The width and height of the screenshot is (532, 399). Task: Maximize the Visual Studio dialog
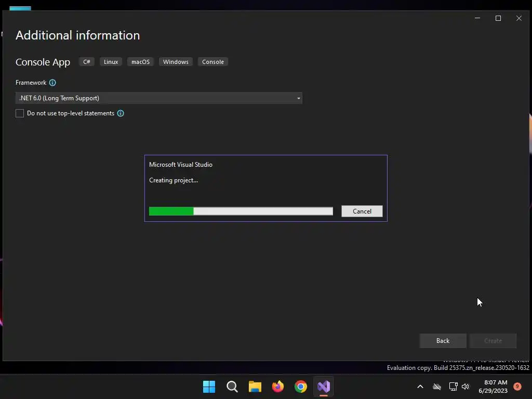click(498, 18)
